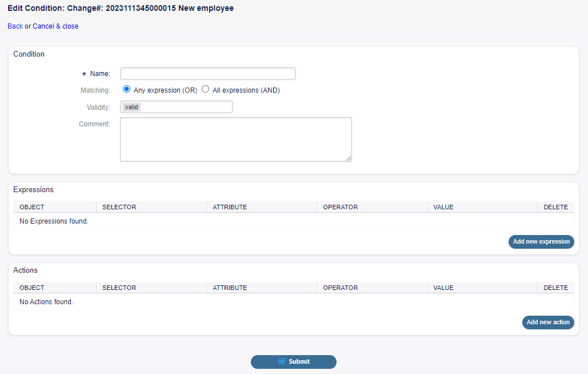588x374 pixels.
Task: Click the OBJECT column header in Expressions
Action: pyautogui.click(x=32, y=207)
